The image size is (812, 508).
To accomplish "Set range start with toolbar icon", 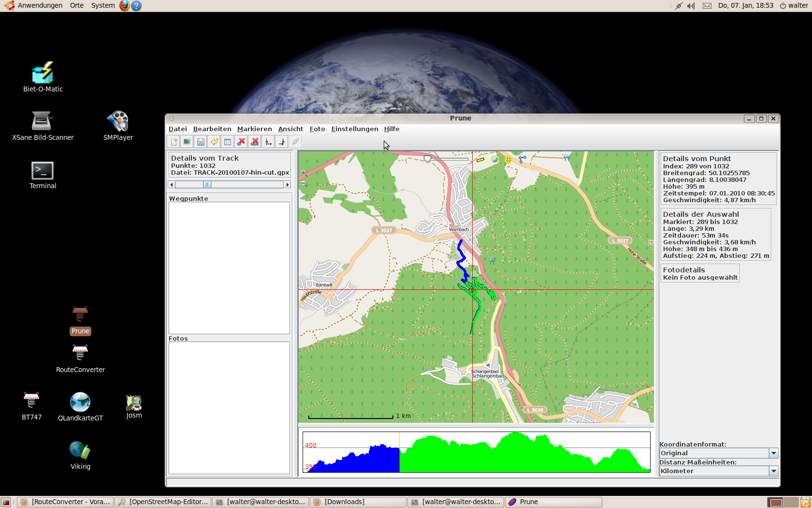I will tap(268, 142).
